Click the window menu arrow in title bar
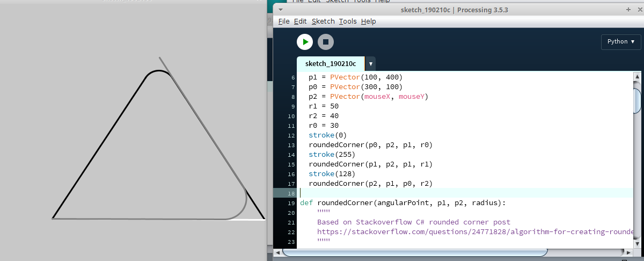Image resolution: width=644 pixels, height=261 pixels. tap(281, 10)
